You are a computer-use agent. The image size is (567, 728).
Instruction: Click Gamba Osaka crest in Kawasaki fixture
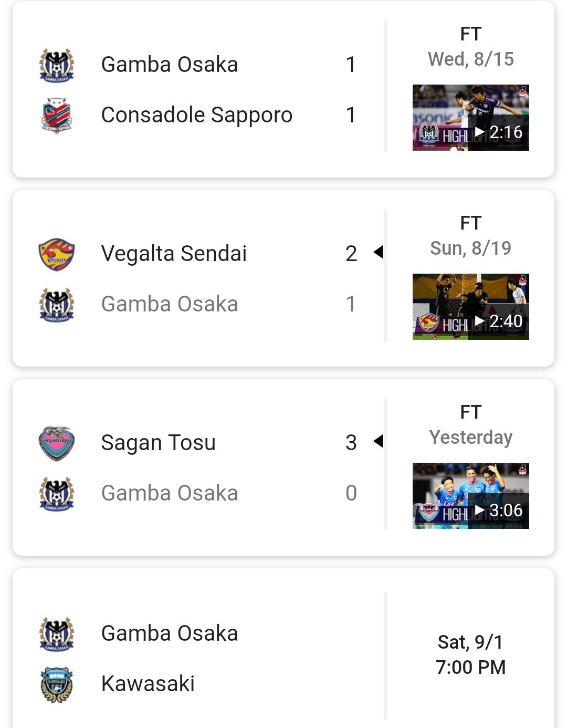[x=57, y=634]
